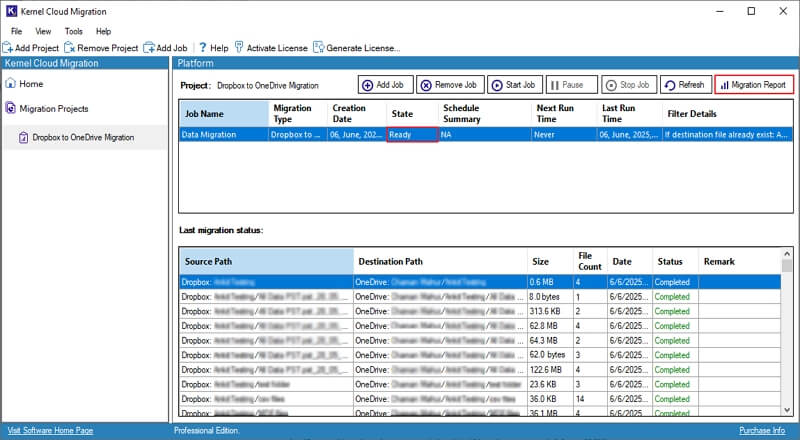
Task: Click the X icon on Remove Job button
Action: click(x=426, y=85)
